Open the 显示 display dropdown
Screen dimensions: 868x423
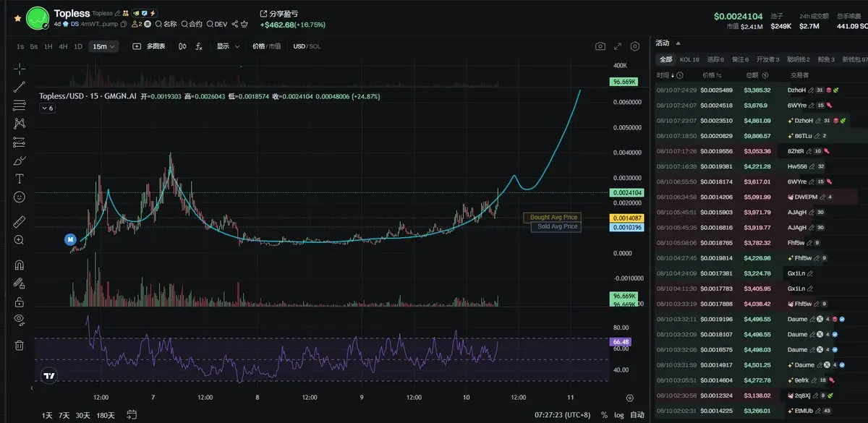(x=227, y=46)
